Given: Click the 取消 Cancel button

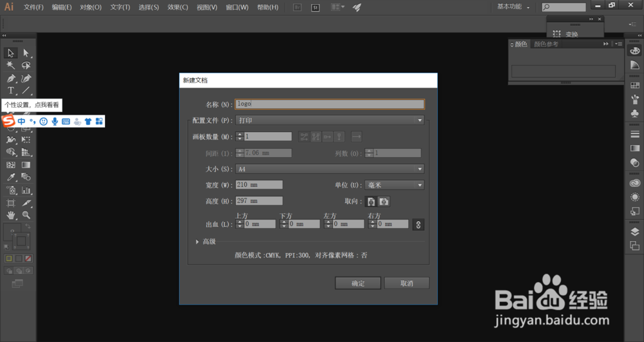Looking at the screenshot, I should [x=406, y=283].
